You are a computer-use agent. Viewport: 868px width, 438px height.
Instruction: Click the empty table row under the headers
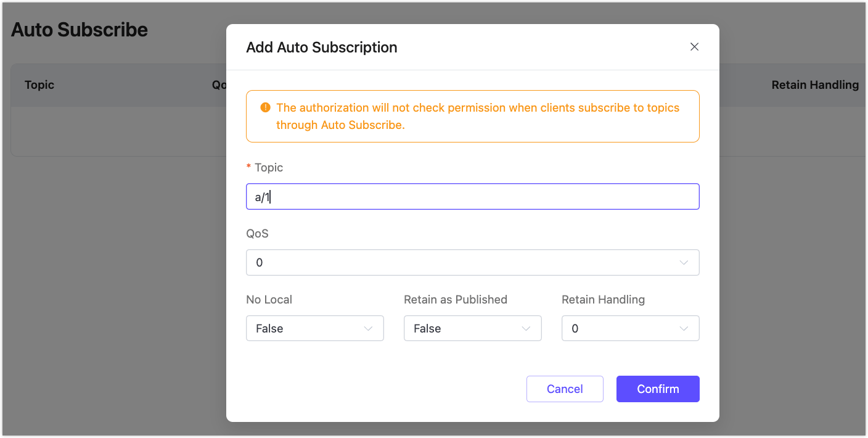111,131
